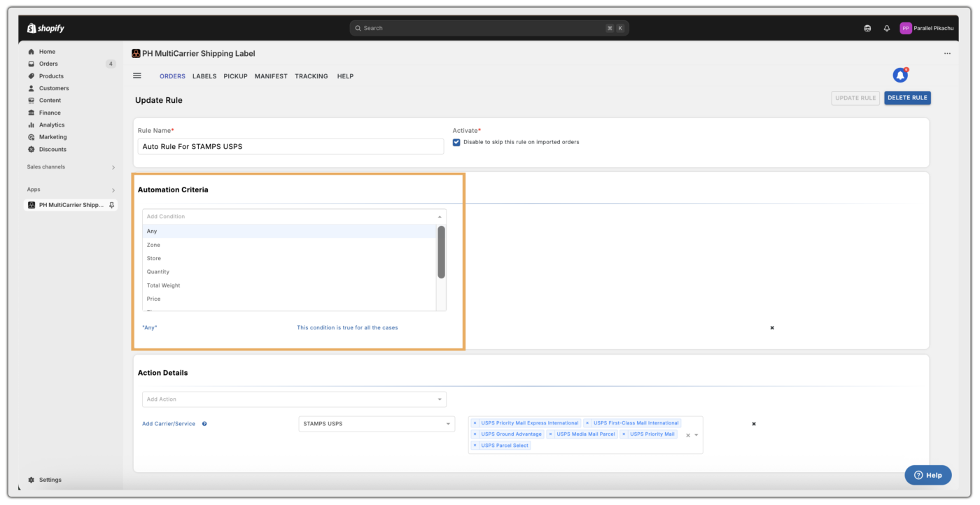Open the STAMPS USPS carrier dropdown
The height and width of the screenshot is (505, 980).
tap(377, 424)
